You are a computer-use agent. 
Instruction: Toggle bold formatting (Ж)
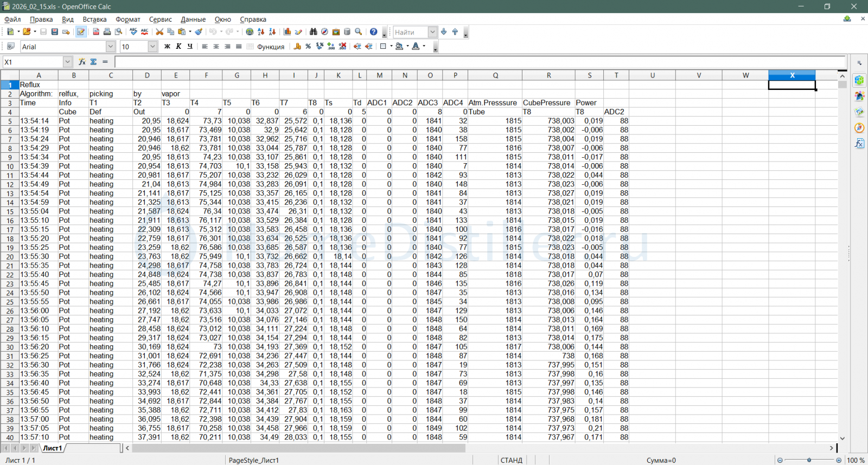tap(167, 47)
